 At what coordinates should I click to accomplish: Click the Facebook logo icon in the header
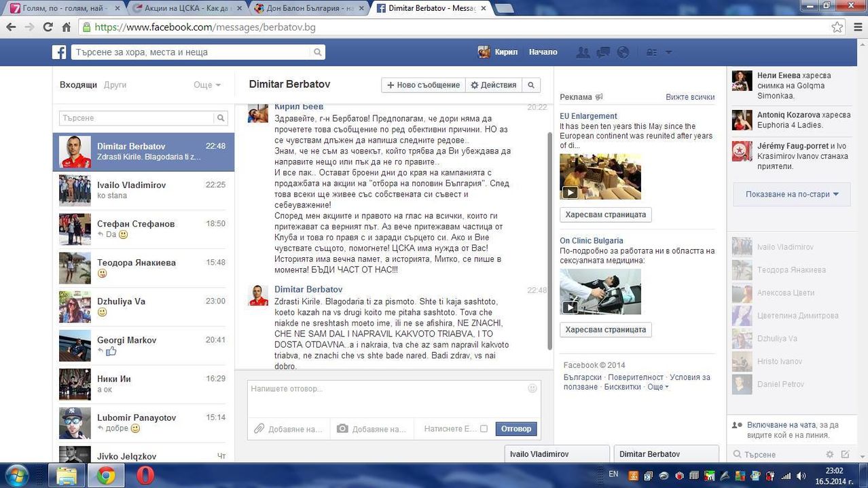click(x=60, y=52)
